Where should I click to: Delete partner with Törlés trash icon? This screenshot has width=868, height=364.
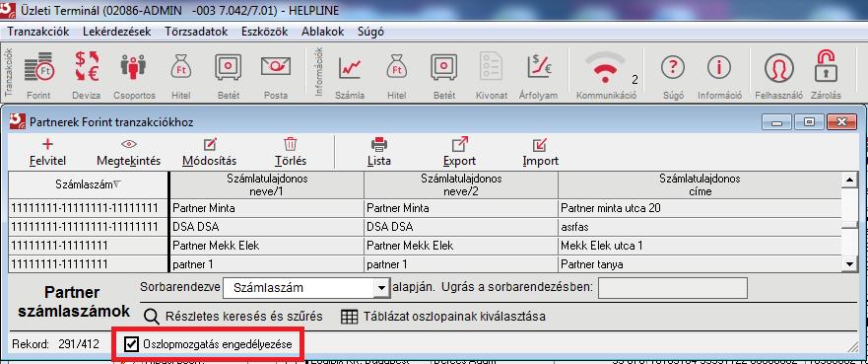(290, 152)
